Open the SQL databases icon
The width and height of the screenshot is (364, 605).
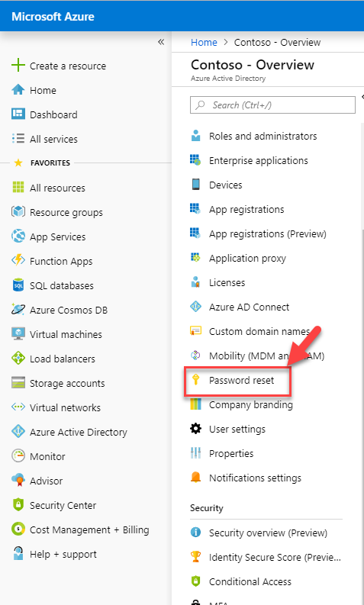point(18,285)
